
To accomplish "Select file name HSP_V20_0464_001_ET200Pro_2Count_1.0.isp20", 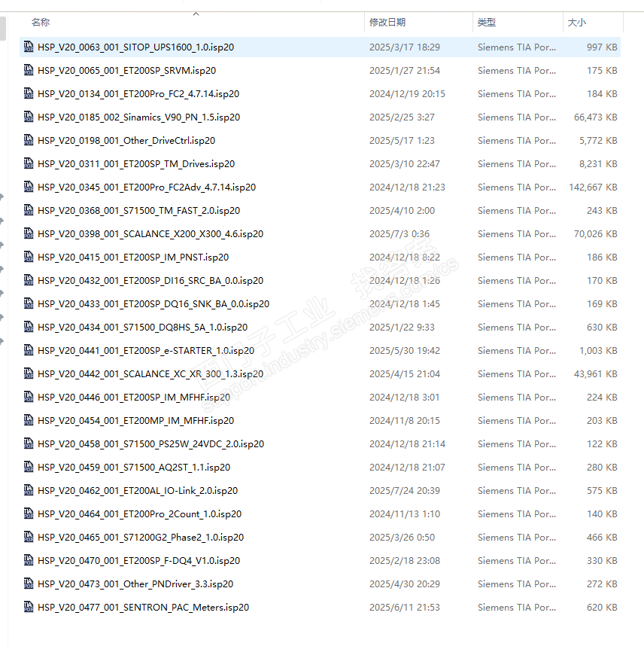I will coord(140,514).
